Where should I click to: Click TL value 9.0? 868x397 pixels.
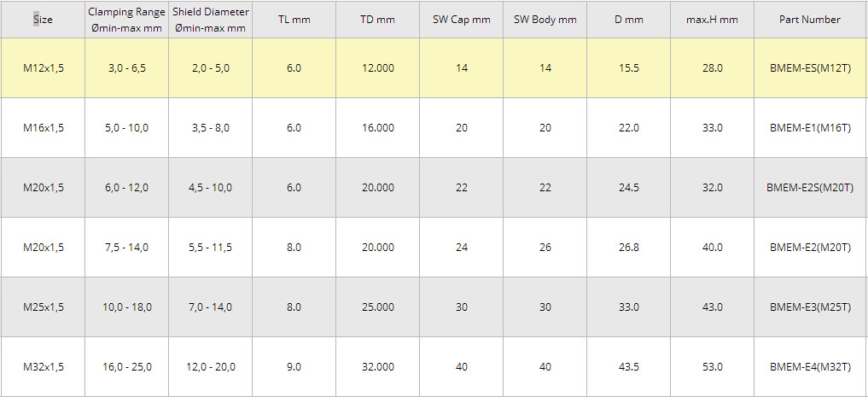(294, 367)
